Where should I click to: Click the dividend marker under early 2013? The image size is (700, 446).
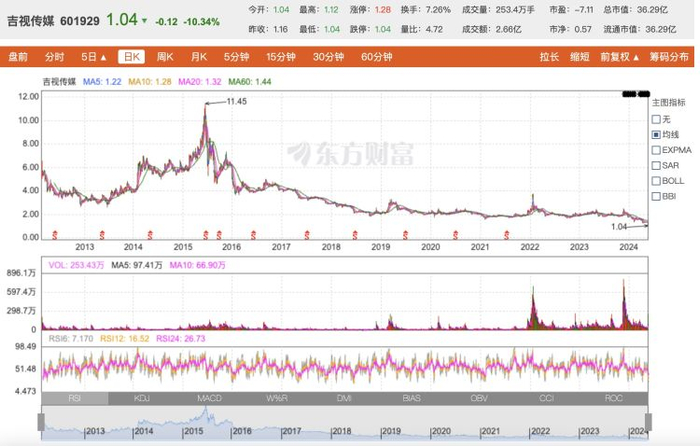click(55, 235)
